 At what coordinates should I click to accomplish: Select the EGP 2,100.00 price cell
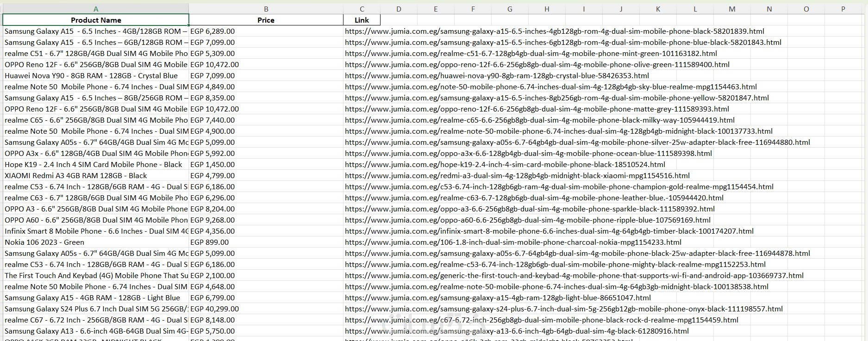click(x=266, y=275)
